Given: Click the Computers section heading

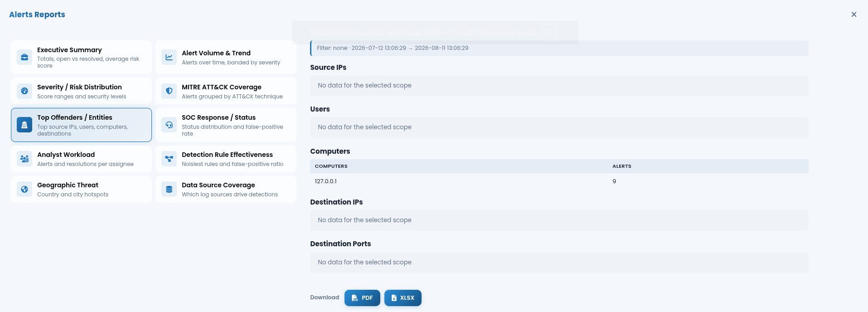Looking at the screenshot, I should pyautogui.click(x=330, y=151).
